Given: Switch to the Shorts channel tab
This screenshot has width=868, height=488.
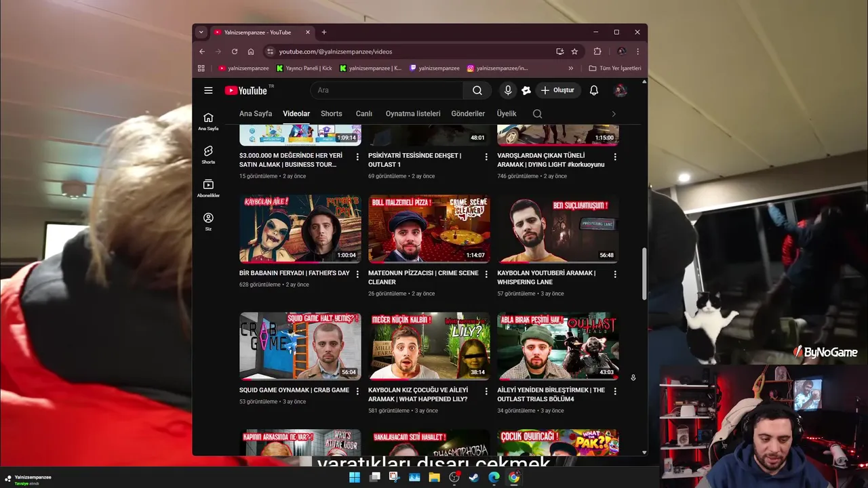Looking at the screenshot, I should 332,114.
